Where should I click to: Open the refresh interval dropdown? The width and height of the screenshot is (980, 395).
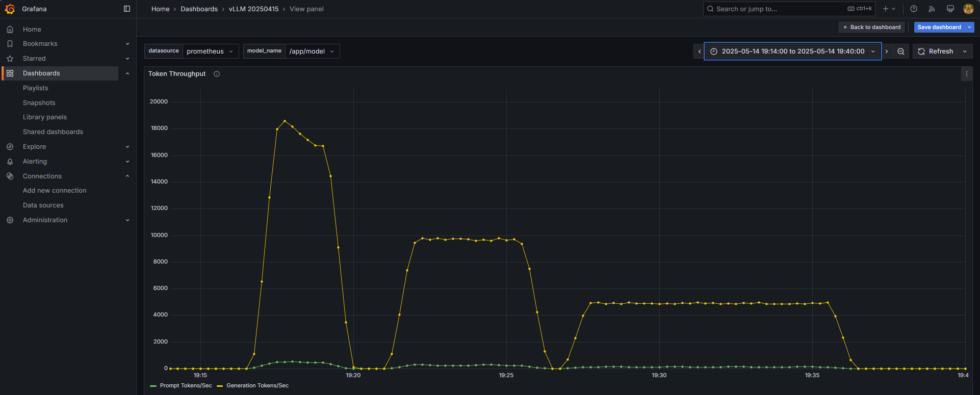[x=965, y=51]
